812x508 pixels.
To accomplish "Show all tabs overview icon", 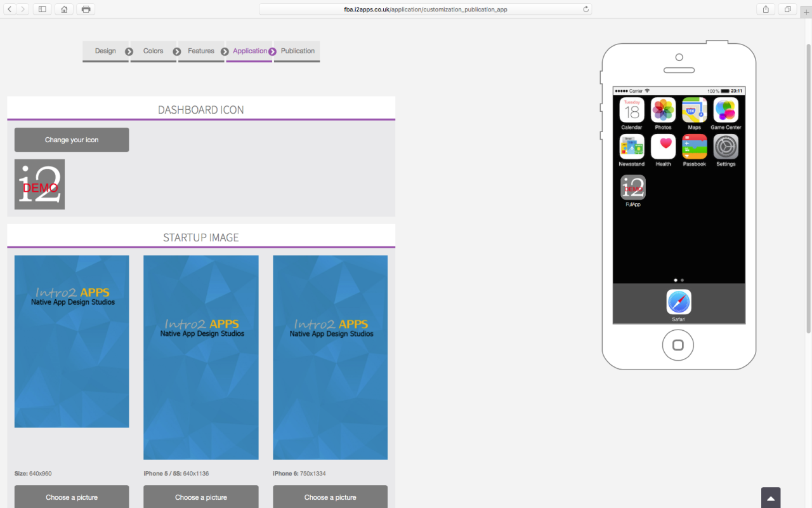I will [787, 9].
